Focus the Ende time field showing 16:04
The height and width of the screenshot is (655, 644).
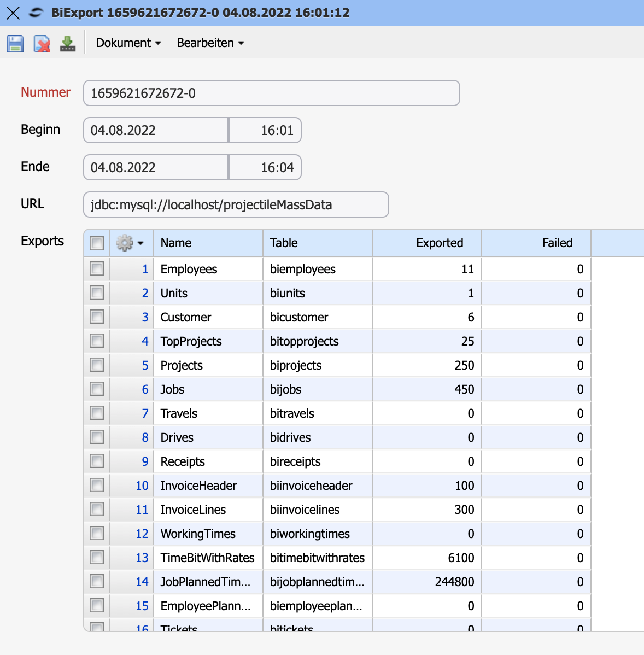pyautogui.click(x=265, y=167)
